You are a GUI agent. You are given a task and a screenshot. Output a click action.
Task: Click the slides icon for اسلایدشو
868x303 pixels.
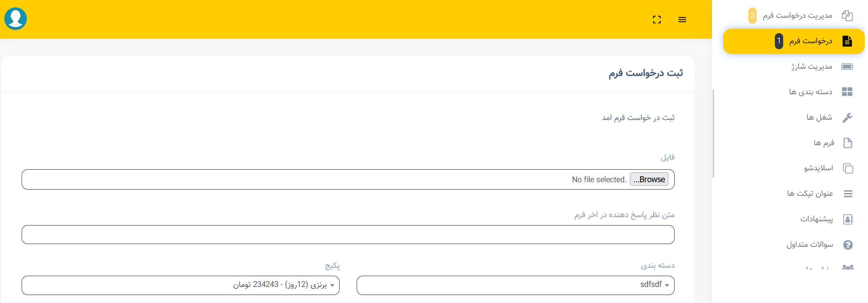(848, 168)
